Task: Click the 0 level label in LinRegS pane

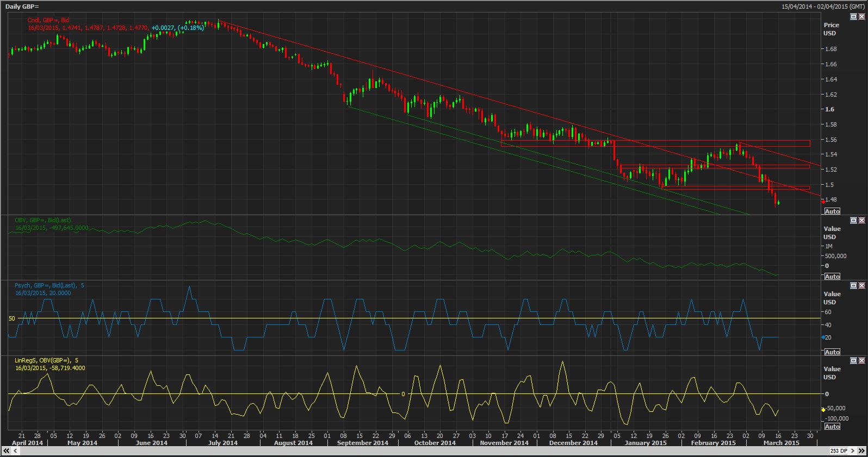Action: [403, 394]
